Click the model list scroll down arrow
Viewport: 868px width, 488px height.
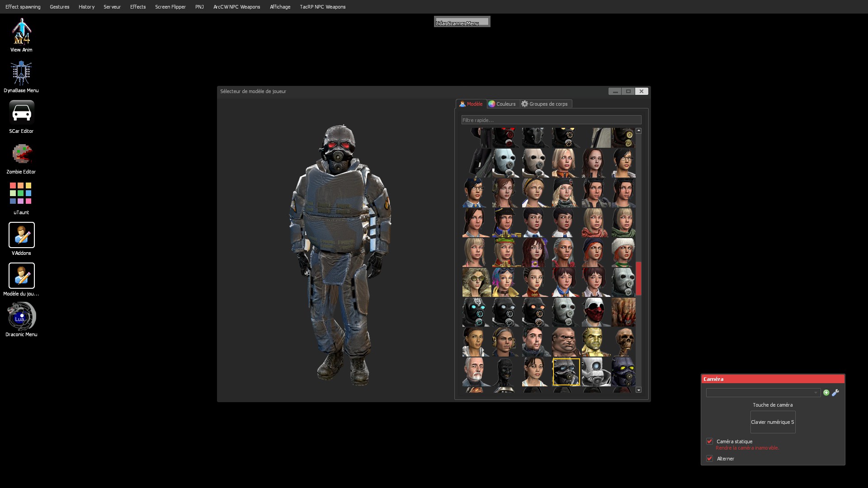coord(638,390)
